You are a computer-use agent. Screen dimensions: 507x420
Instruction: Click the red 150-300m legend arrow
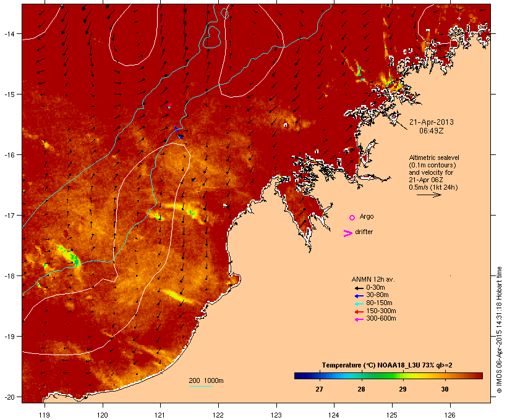[359, 312]
